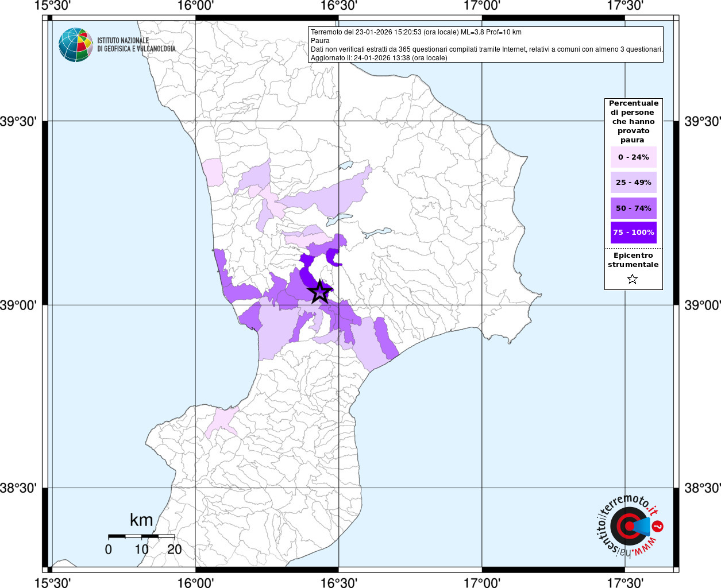The image size is (721, 588).
Task: Click the 75 - 100% legend swatch
Action: pos(634,233)
